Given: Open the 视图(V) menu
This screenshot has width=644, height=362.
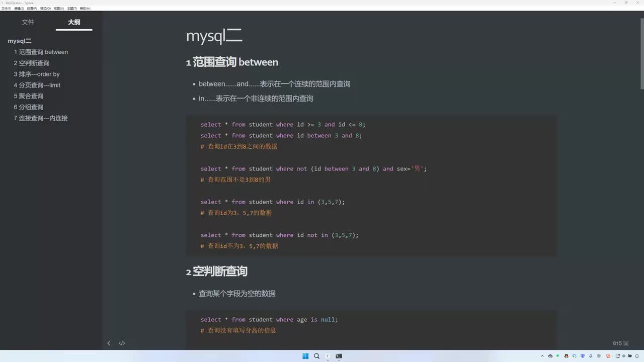Looking at the screenshot, I should point(59,9).
